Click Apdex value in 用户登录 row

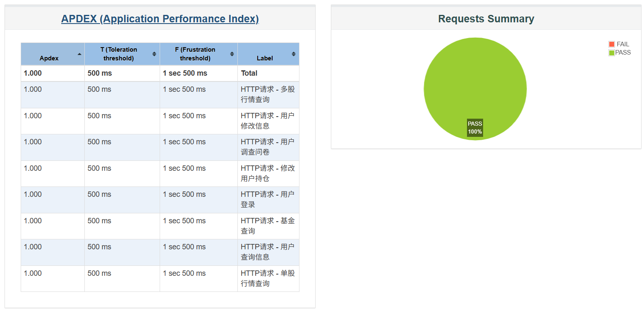point(33,194)
